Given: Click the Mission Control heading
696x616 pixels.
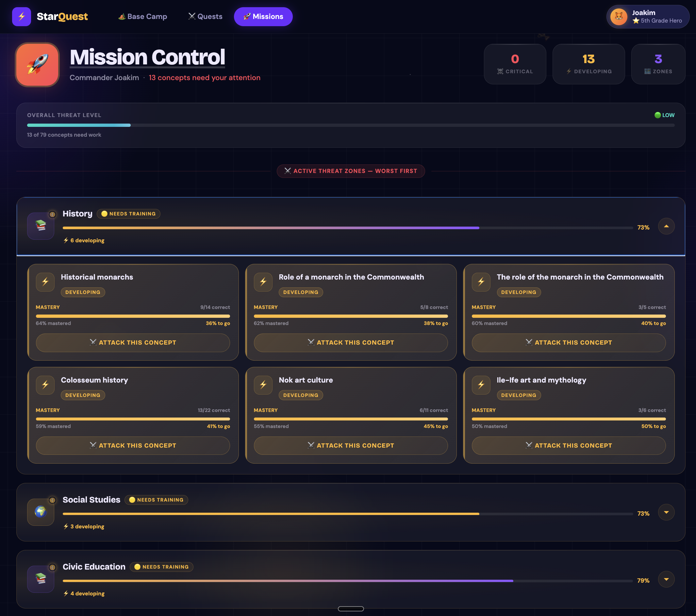Looking at the screenshot, I should [147, 57].
